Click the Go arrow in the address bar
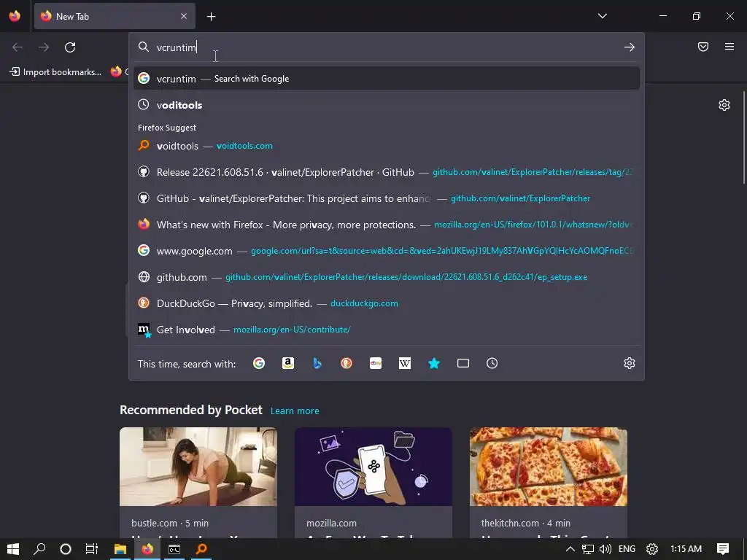 (630, 47)
